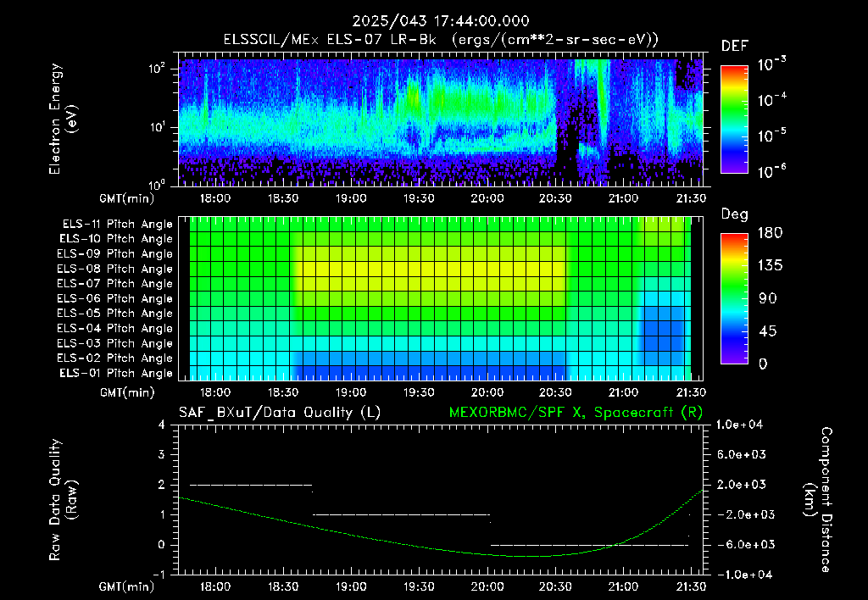Click the Raw Data Quality (Raw) axis label
Screen dimensions: 868x600
click(x=62, y=500)
